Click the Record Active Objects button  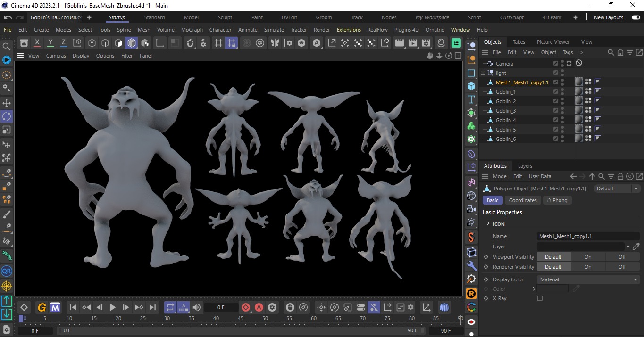[246, 307]
